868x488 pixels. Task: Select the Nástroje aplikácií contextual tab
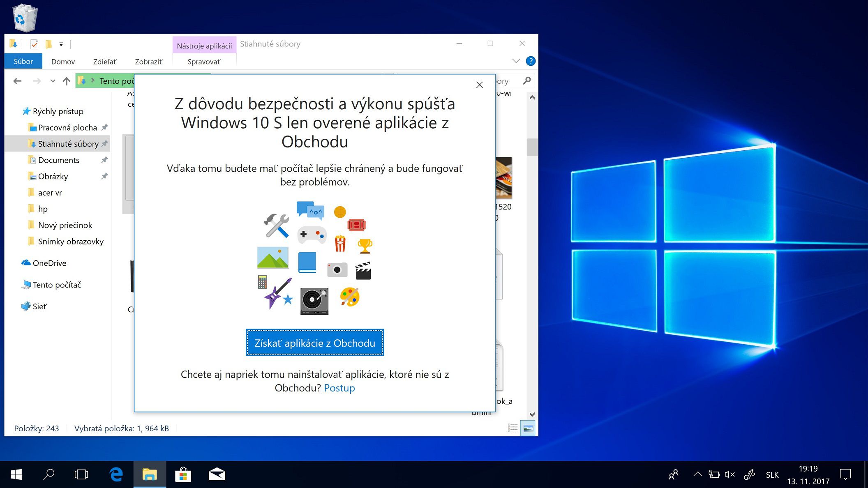204,46
